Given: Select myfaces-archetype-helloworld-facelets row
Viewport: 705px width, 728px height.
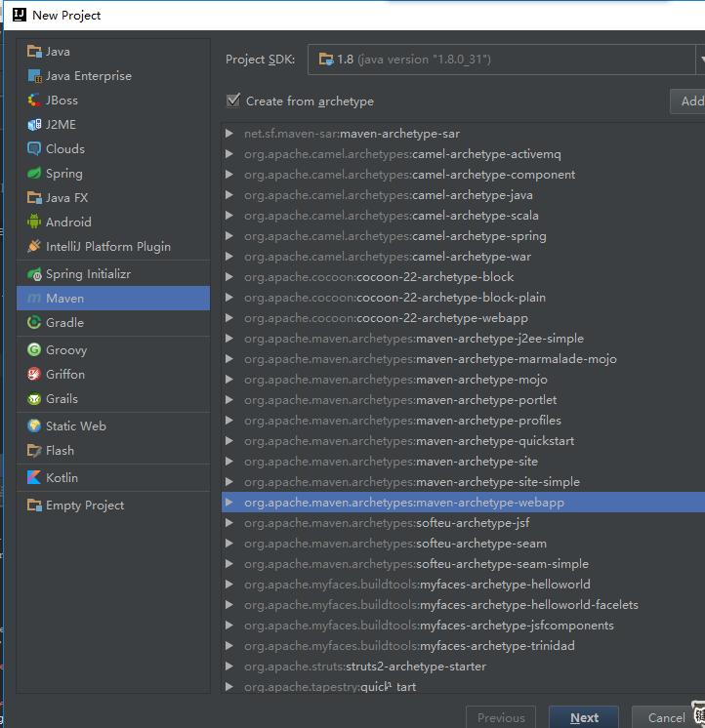Looking at the screenshot, I should coord(463,604).
